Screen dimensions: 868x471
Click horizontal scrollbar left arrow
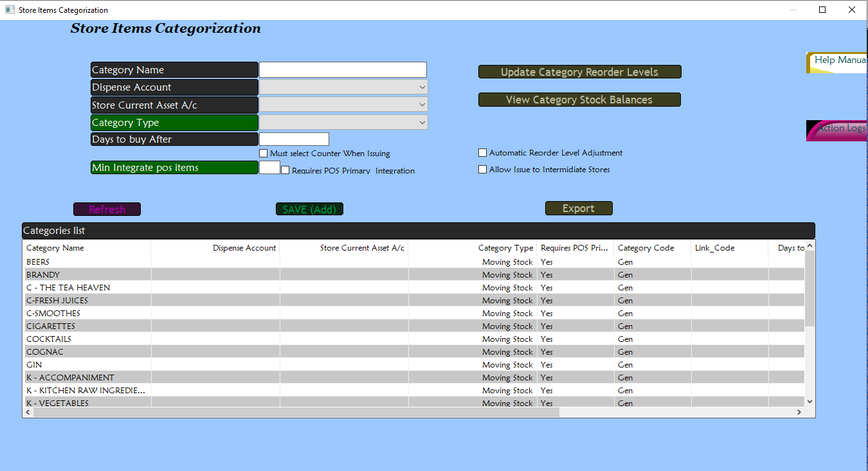[x=28, y=413]
